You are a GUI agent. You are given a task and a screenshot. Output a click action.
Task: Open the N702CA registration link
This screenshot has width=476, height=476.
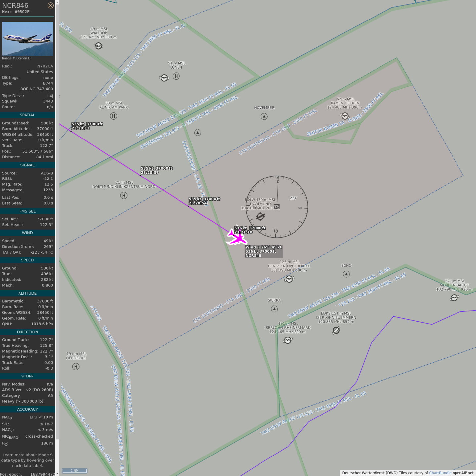[x=45, y=66]
